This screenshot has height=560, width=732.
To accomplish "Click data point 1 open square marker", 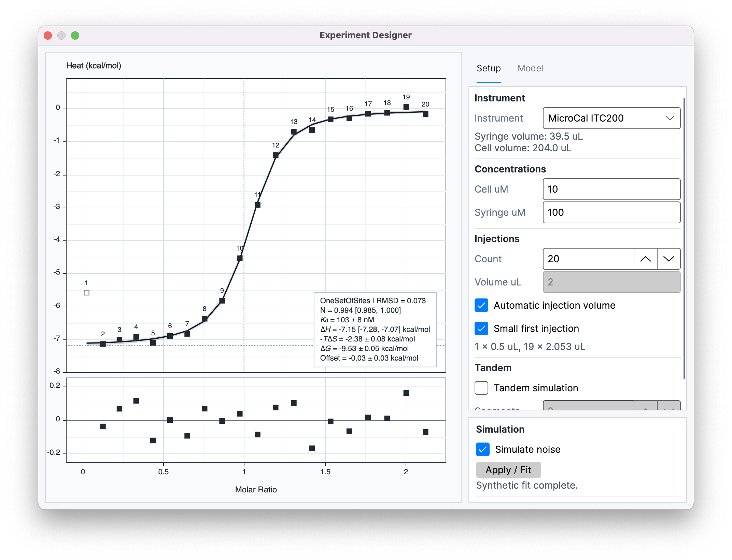I will click(x=87, y=293).
